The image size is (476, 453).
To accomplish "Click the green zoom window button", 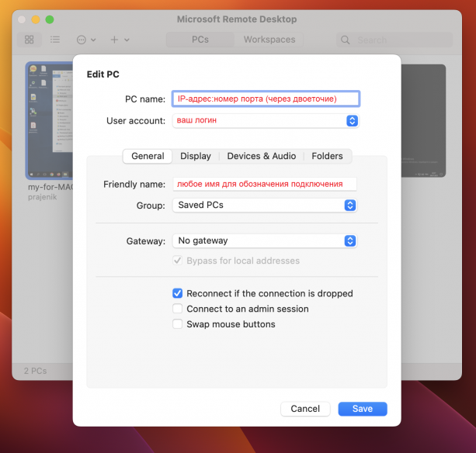I will (50, 19).
